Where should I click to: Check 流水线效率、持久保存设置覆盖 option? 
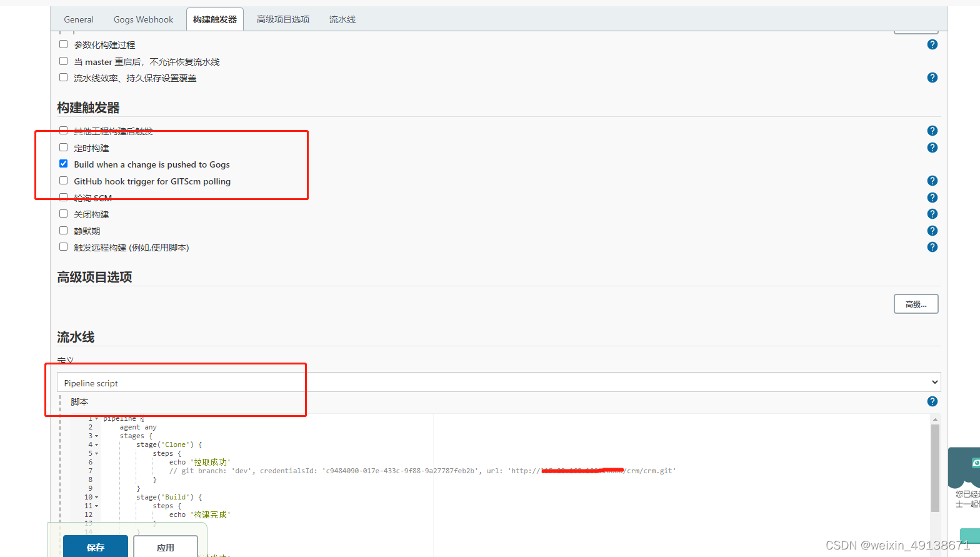click(x=63, y=78)
